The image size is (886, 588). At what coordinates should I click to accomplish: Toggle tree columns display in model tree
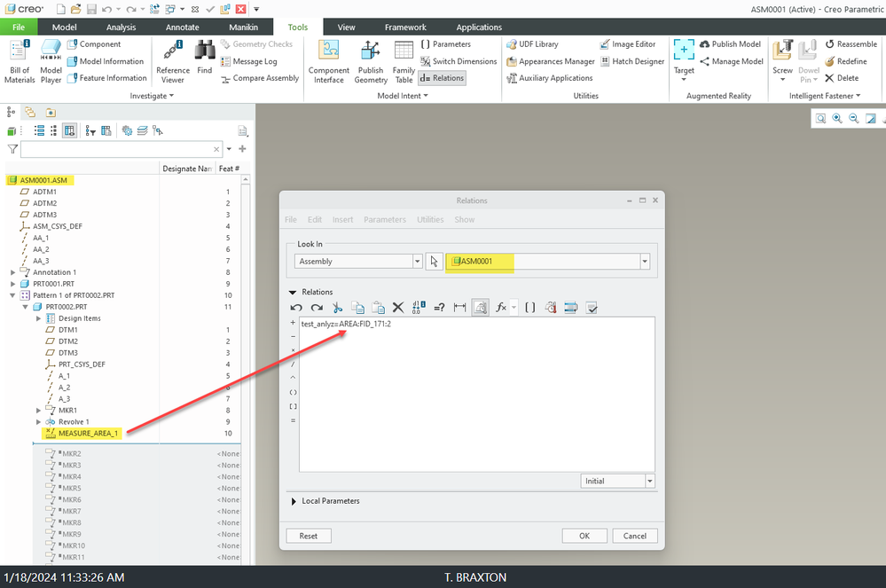(x=69, y=131)
